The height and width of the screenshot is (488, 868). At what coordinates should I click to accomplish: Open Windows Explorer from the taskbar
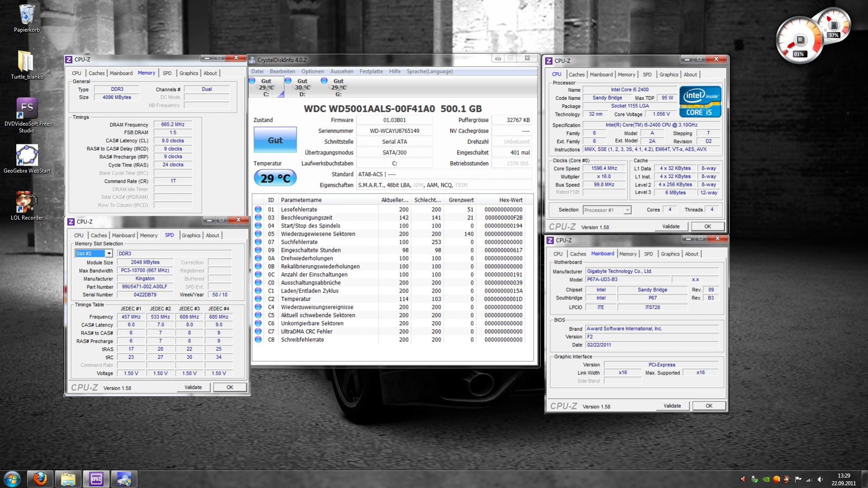pyautogui.click(x=68, y=479)
